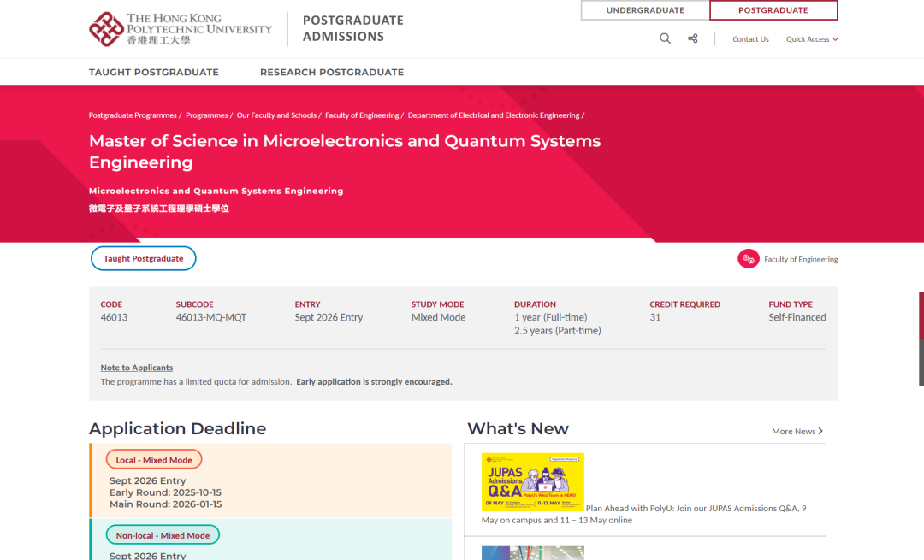Click the Application Deadline heading

pyautogui.click(x=177, y=428)
